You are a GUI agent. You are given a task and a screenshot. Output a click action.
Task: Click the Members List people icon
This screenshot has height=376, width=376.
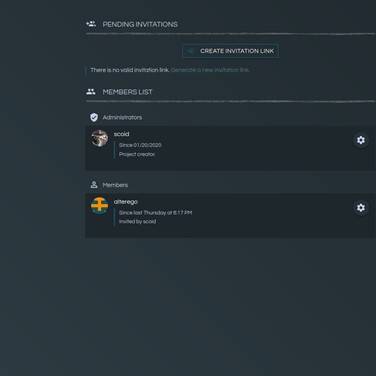91,91
